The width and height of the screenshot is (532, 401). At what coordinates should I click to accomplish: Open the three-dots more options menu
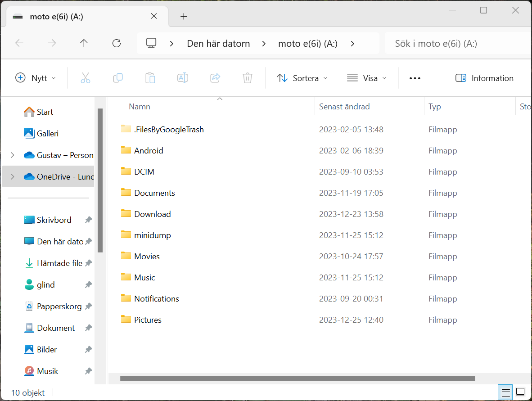415,78
